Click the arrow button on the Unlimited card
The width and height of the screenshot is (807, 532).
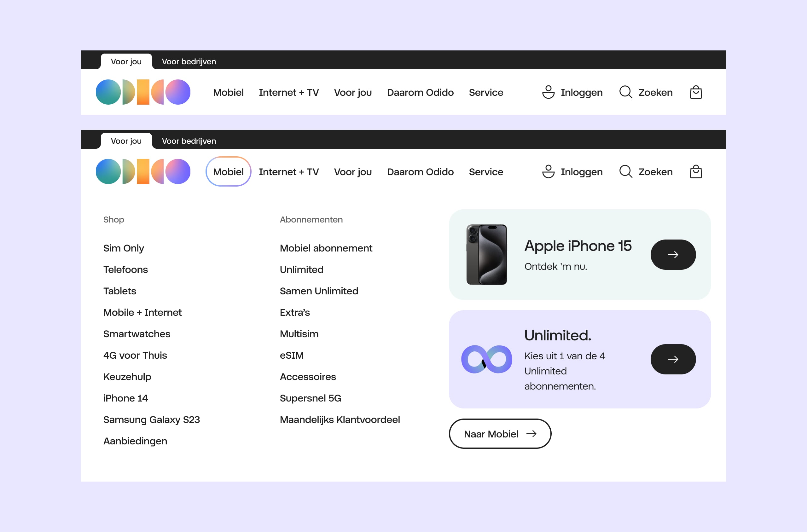pyautogui.click(x=673, y=359)
